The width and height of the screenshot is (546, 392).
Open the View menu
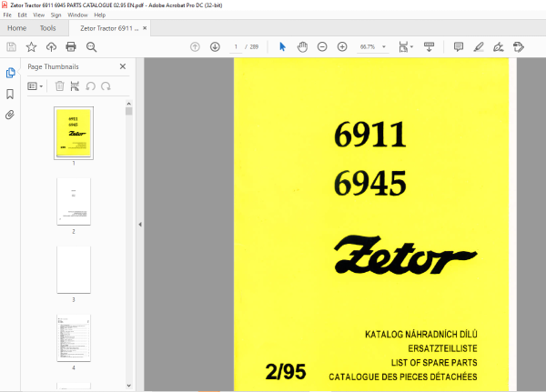[x=38, y=15]
